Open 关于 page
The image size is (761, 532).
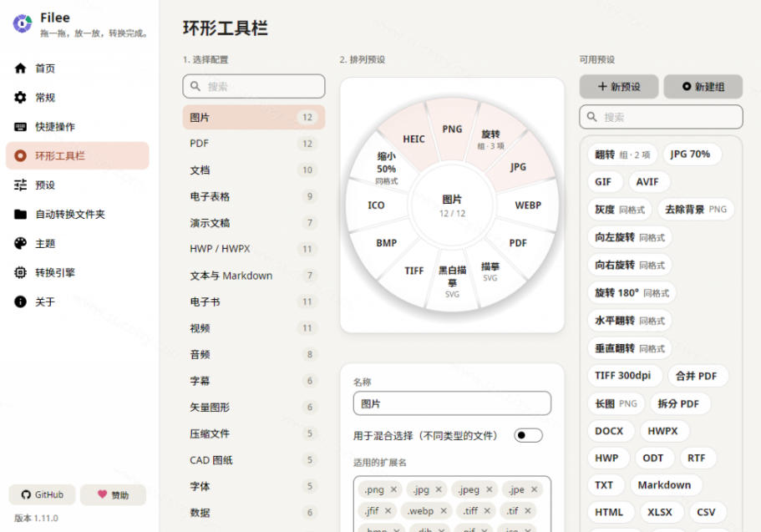[78, 302]
